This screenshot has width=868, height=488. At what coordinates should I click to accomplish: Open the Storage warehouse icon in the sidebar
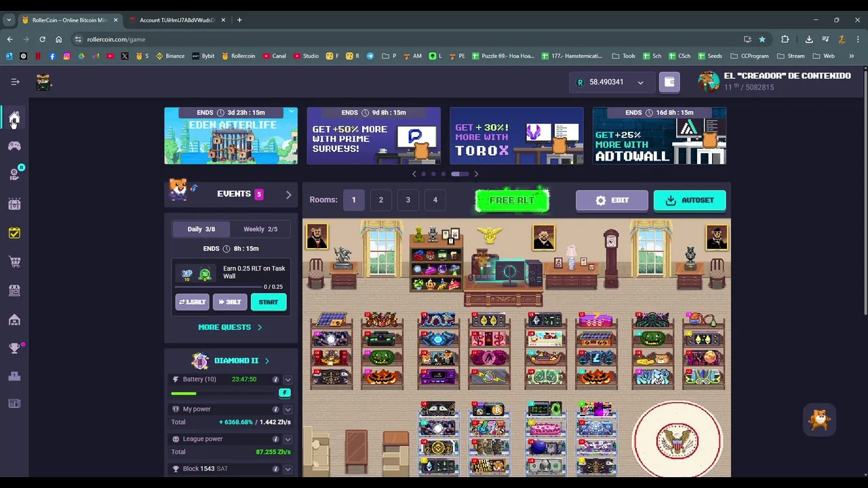tap(14, 319)
